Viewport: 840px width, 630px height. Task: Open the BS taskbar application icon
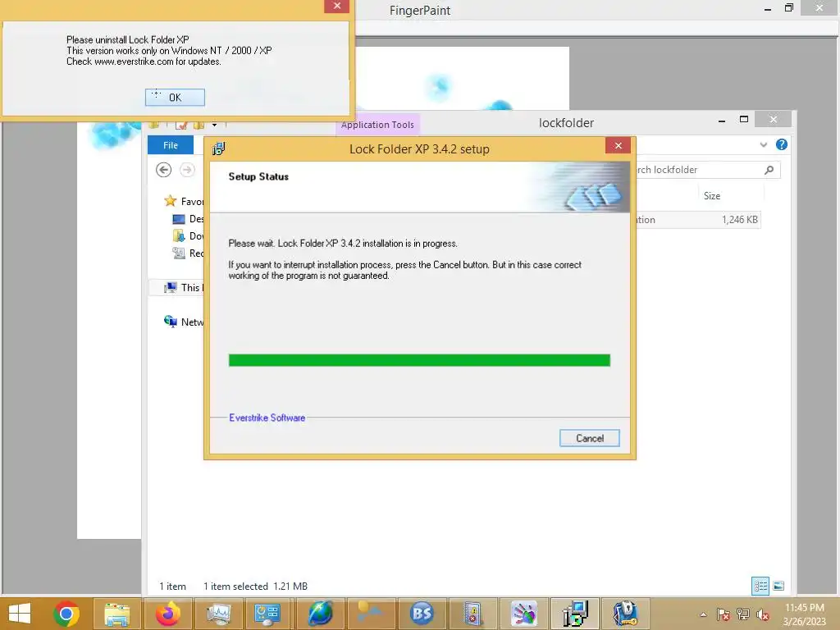pyautogui.click(x=422, y=614)
